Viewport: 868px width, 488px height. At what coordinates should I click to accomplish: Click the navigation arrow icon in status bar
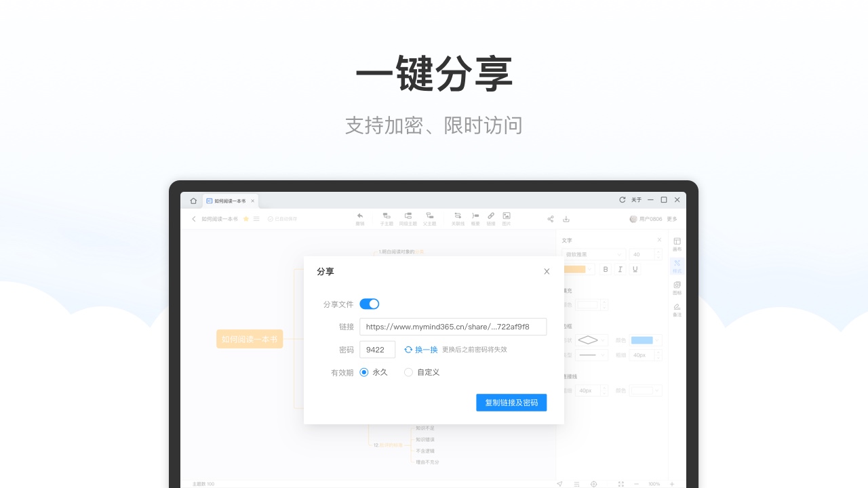[x=559, y=484]
